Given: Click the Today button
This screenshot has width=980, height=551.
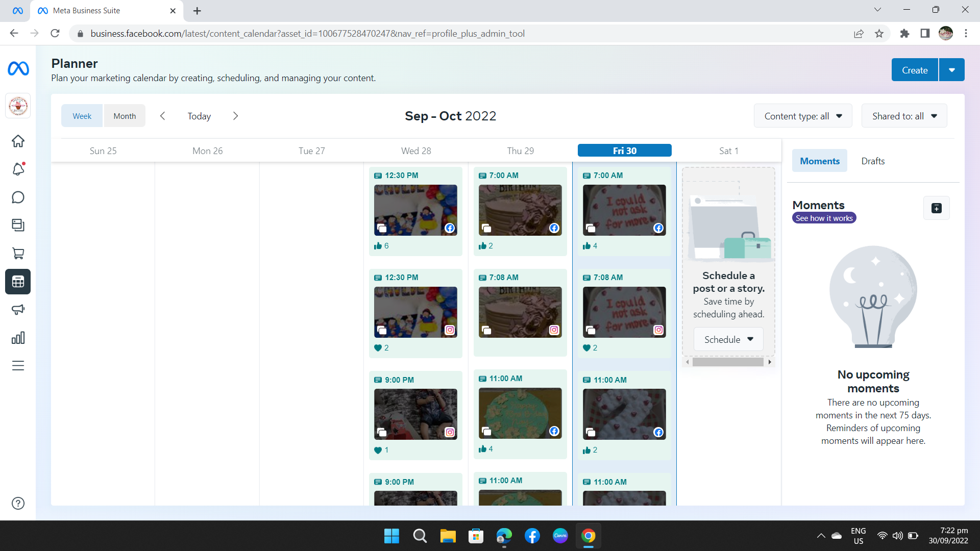Looking at the screenshot, I should click(199, 116).
